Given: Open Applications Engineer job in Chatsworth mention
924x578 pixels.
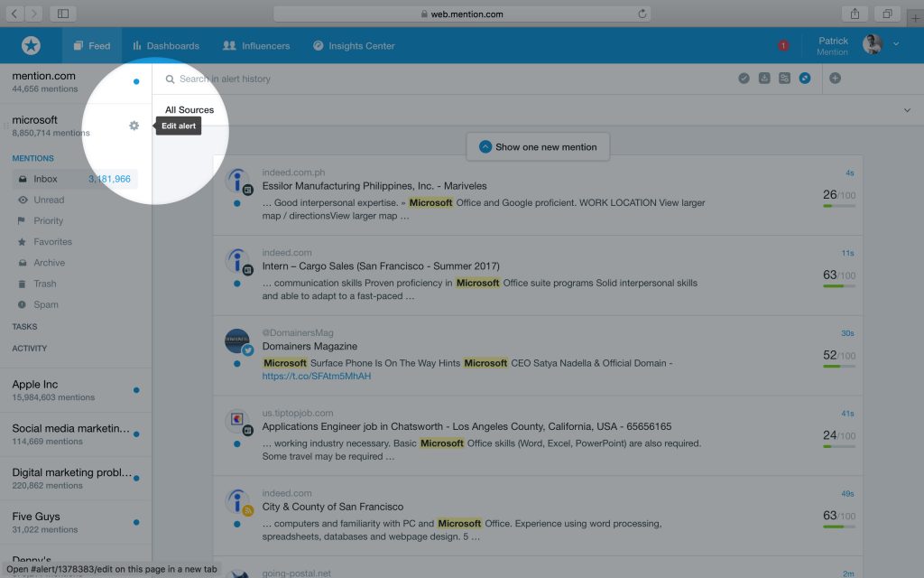Looking at the screenshot, I should pyautogui.click(x=467, y=426).
